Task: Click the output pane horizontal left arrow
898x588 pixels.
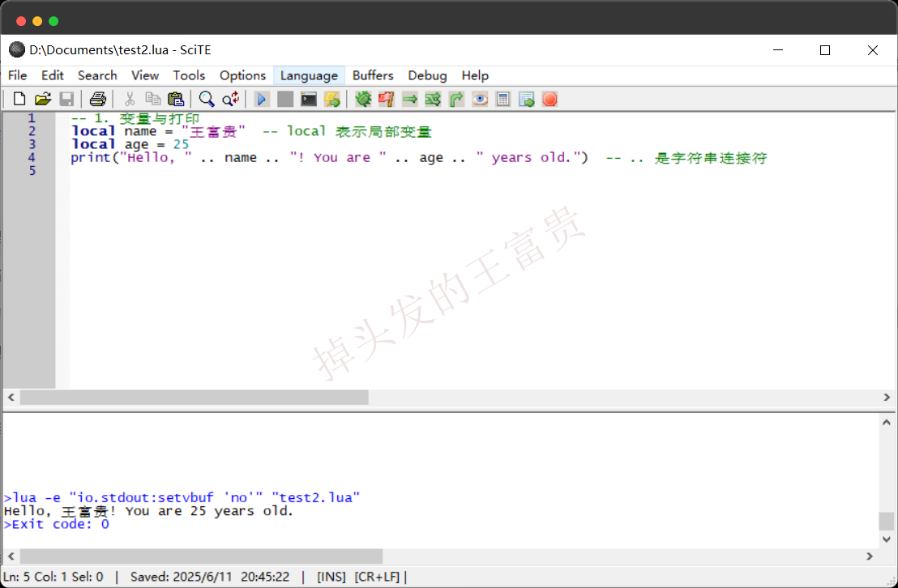Action: pyautogui.click(x=11, y=556)
